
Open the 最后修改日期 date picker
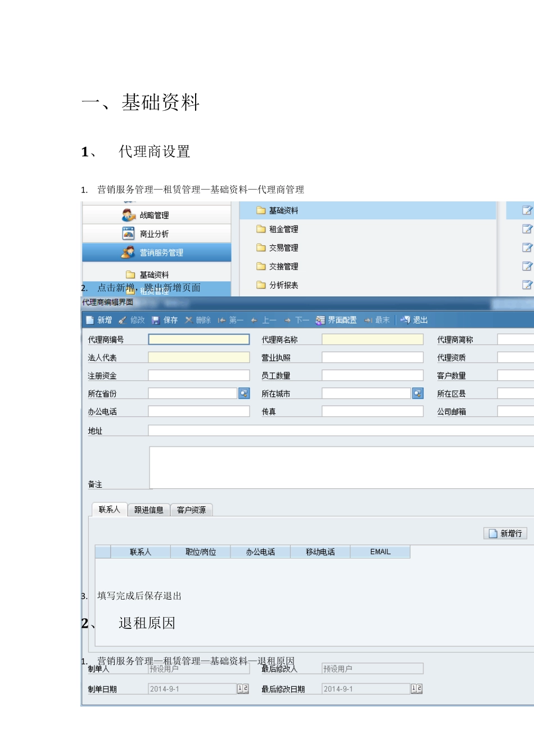pyautogui.click(x=417, y=688)
